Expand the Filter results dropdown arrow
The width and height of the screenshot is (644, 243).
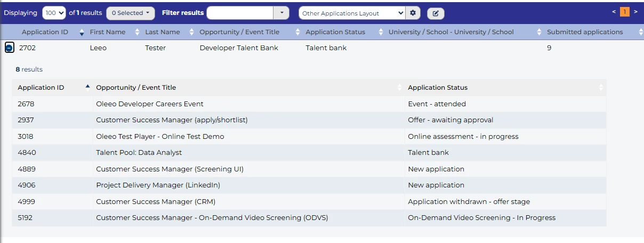[x=281, y=13]
